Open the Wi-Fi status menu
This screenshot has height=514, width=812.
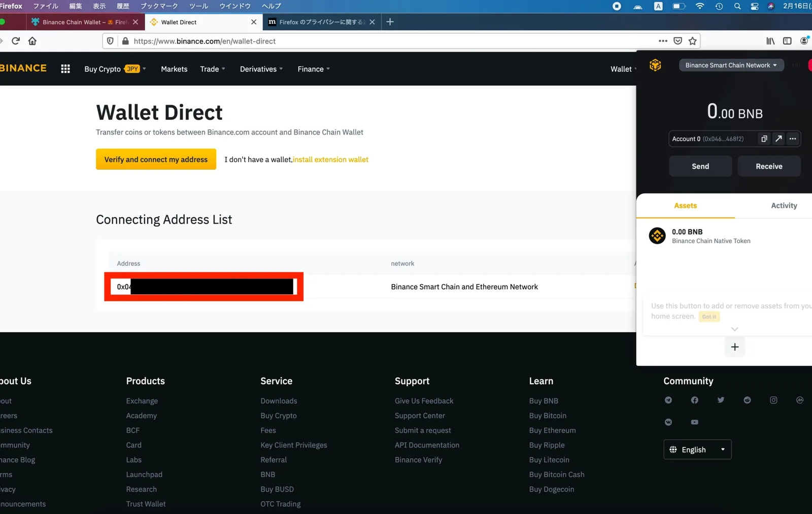pos(700,6)
